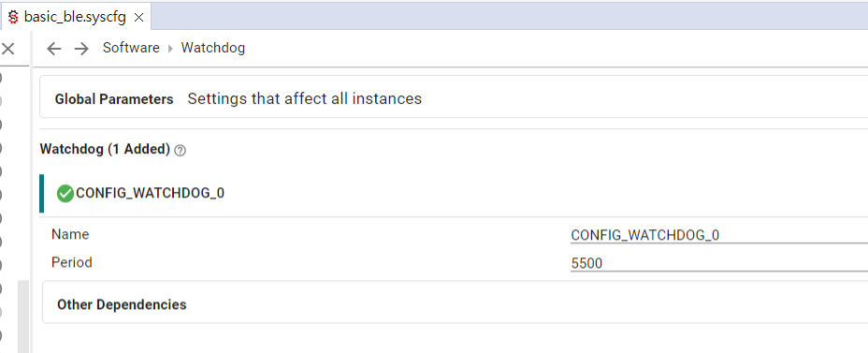Click the green checkmark status icon
The image size is (868, 353).
65,194
